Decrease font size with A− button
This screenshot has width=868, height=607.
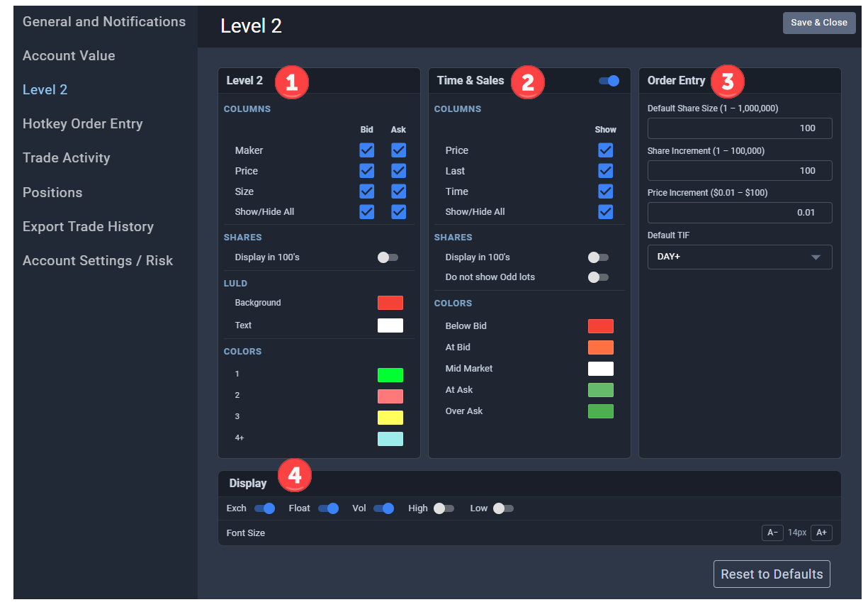pos(772,533)
